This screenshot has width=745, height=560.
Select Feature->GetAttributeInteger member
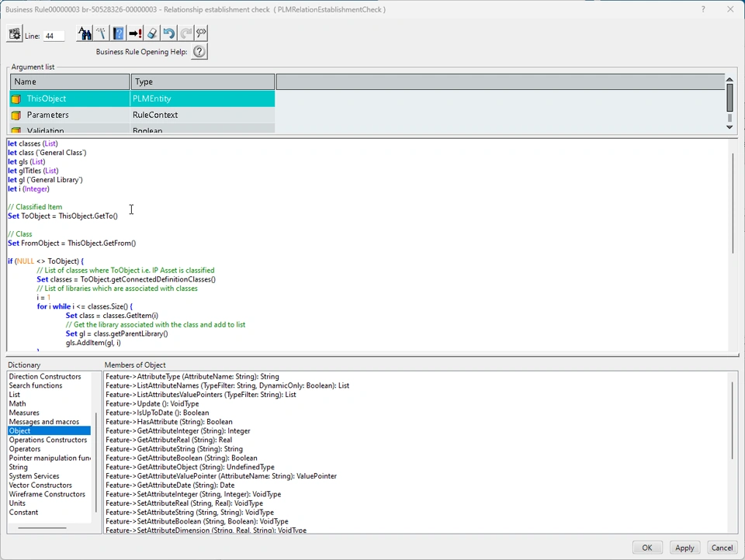[x=178, y=430]
